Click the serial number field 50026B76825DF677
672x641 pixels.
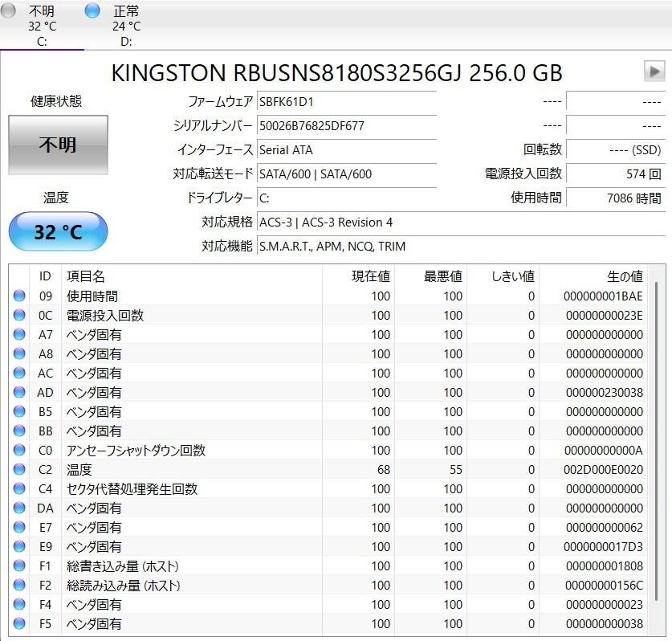point(347,126)
